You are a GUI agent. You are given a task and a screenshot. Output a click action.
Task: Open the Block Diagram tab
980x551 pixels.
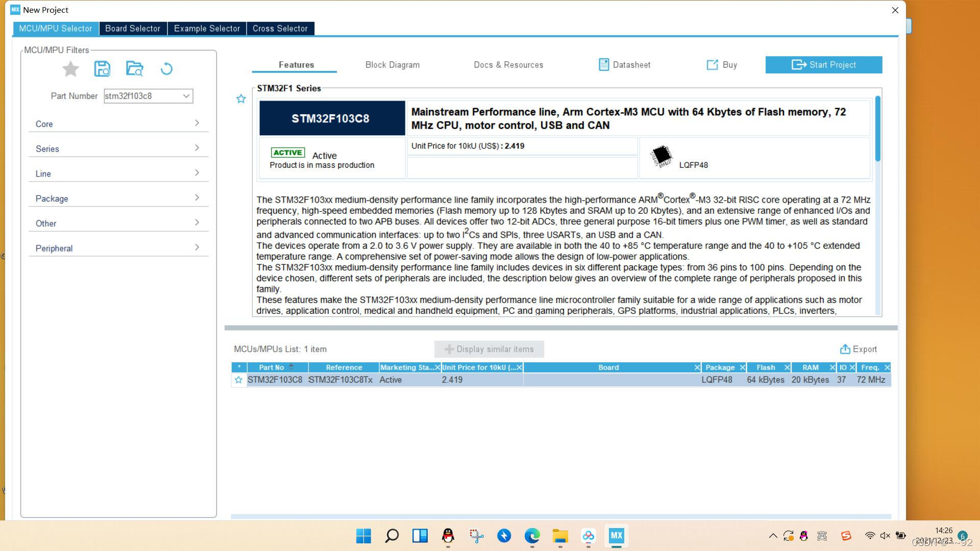point(393,65)
